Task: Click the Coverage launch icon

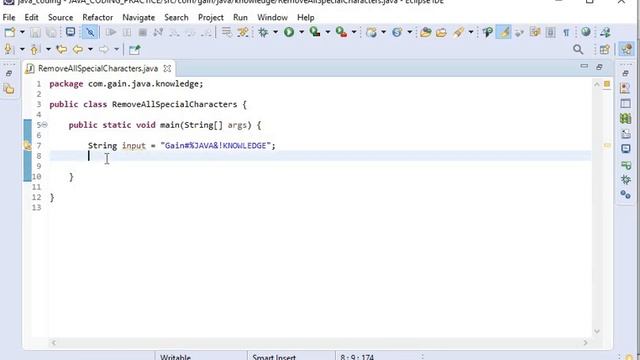Action: click(x=315, y=32)
